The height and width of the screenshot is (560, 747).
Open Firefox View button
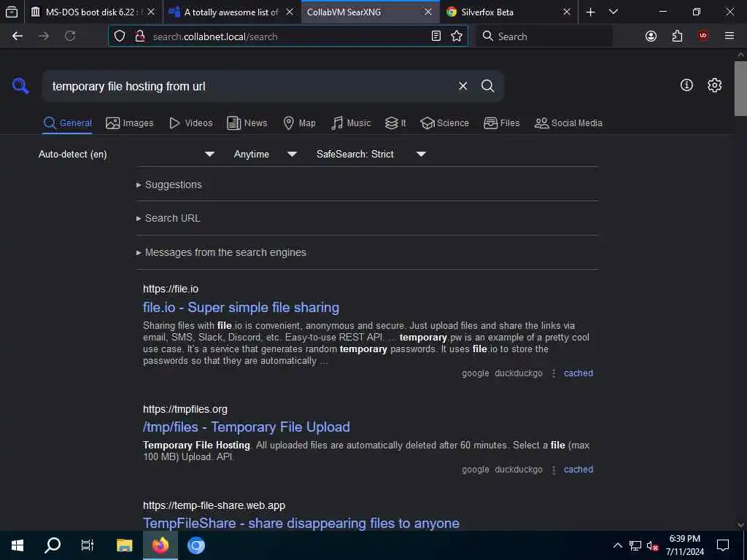point(12,12)
